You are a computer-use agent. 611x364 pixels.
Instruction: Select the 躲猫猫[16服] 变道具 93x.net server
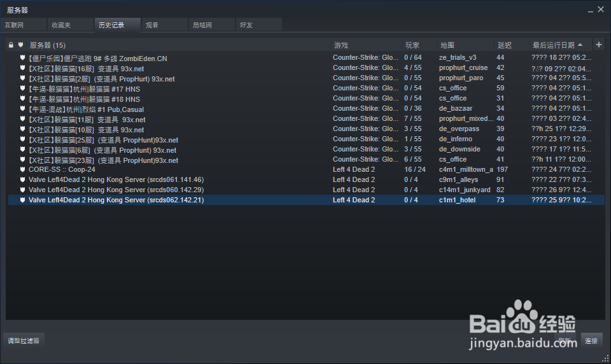(306, 68)
